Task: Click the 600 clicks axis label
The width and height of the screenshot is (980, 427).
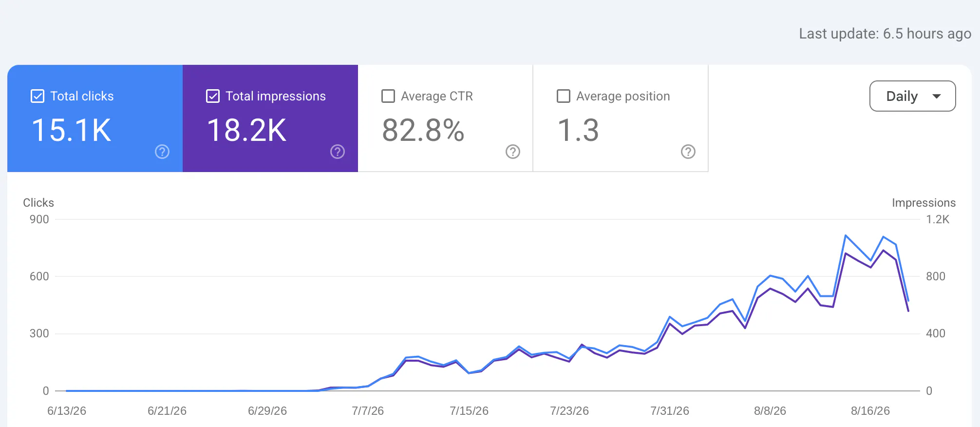Action: tap(39, 276)
